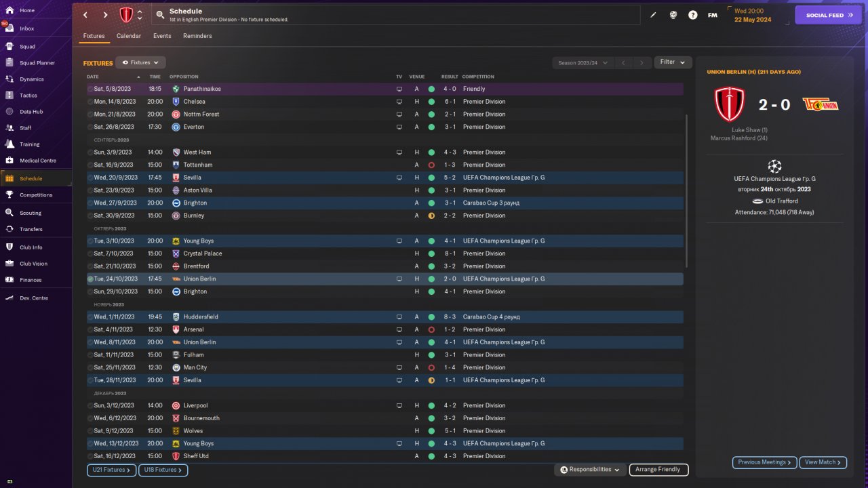Toggle reminder circle for Panathinaikos fixture

[90, 89]
